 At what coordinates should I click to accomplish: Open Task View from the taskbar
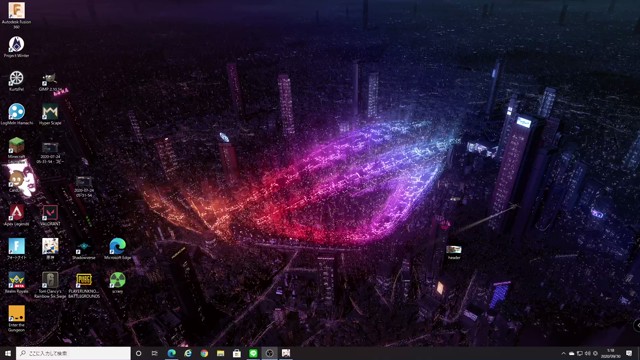(x=155, y=353)
